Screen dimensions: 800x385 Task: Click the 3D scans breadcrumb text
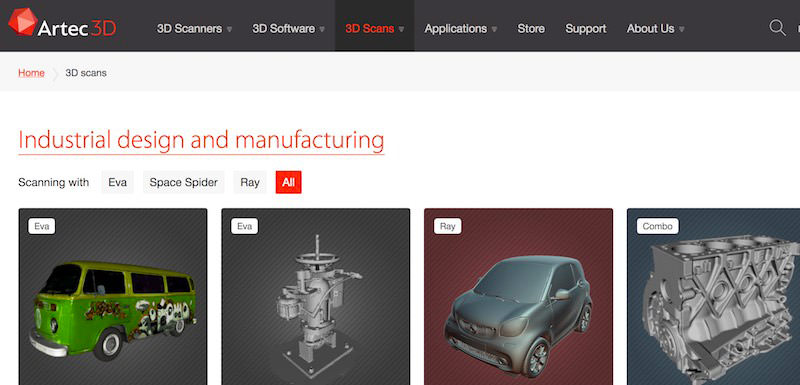(86, 73)
